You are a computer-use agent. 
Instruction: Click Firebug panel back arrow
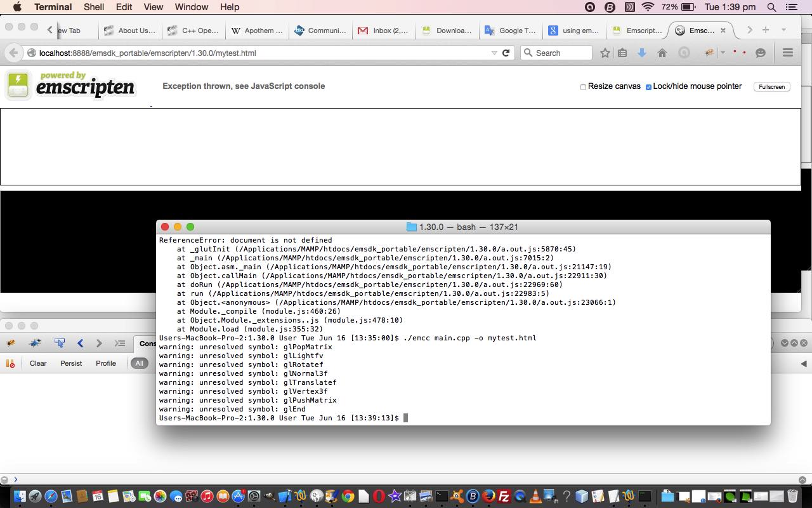(80, 343)
